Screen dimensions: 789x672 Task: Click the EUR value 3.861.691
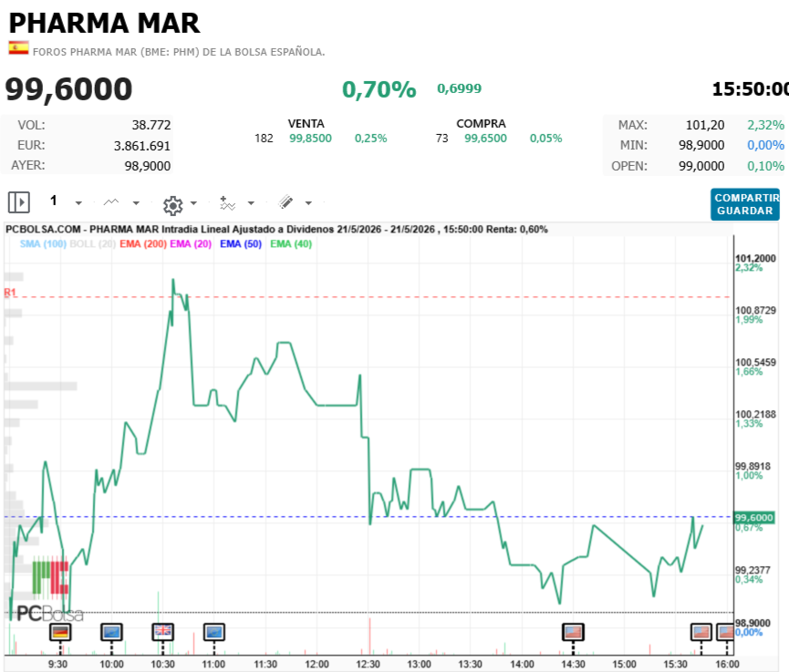[142, 146]
